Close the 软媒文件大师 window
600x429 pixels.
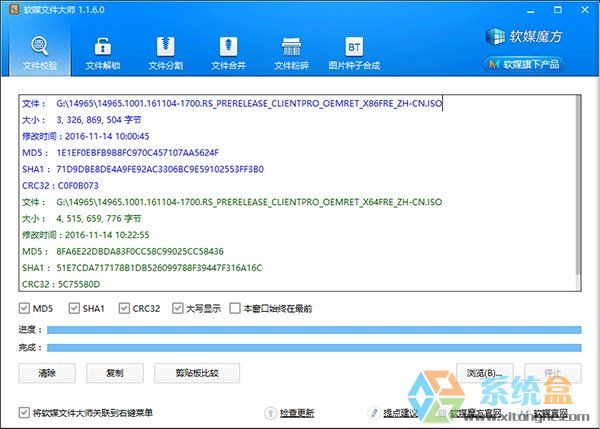[585, 10]
